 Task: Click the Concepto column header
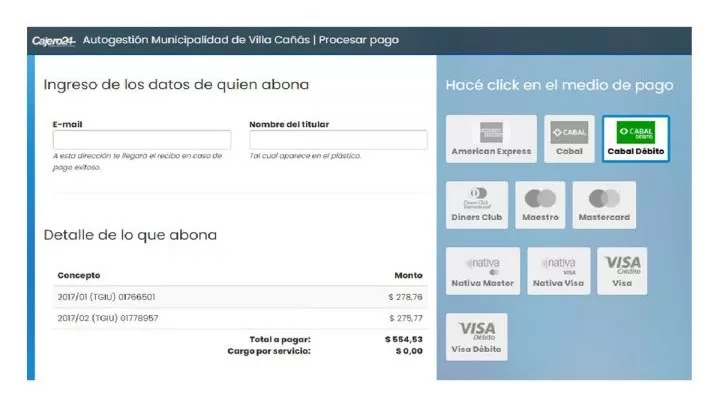click(x=79, y=275)
